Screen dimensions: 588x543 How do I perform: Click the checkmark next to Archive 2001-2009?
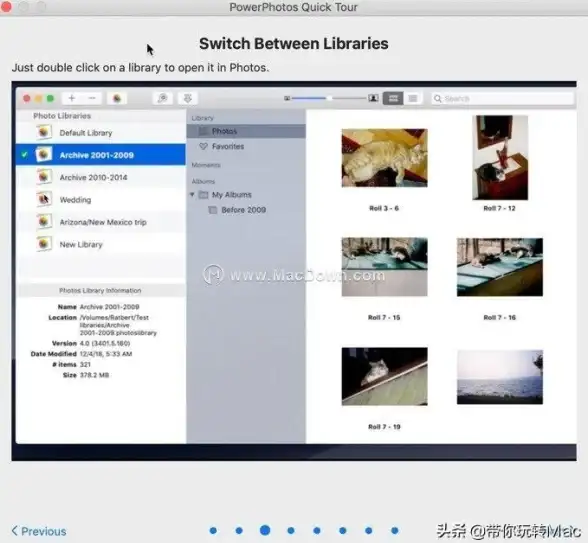[24, 154]
